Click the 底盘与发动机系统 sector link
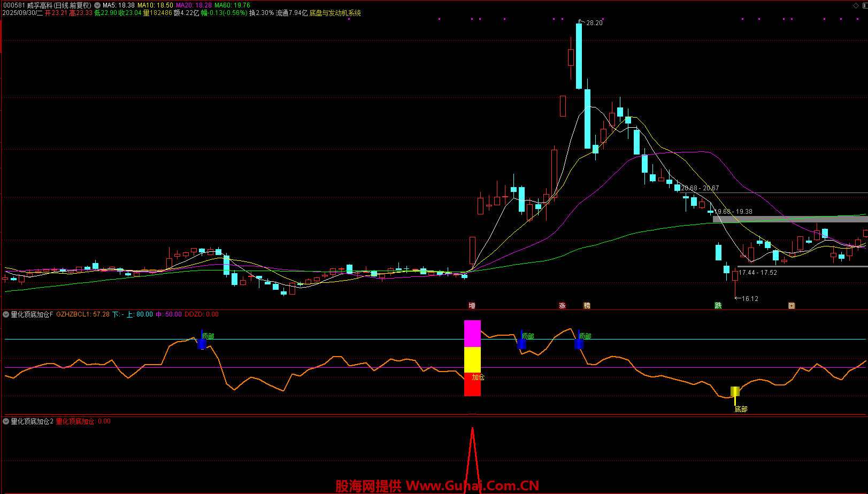This screenshot has width=868, height=494. (x=335, y=13)
